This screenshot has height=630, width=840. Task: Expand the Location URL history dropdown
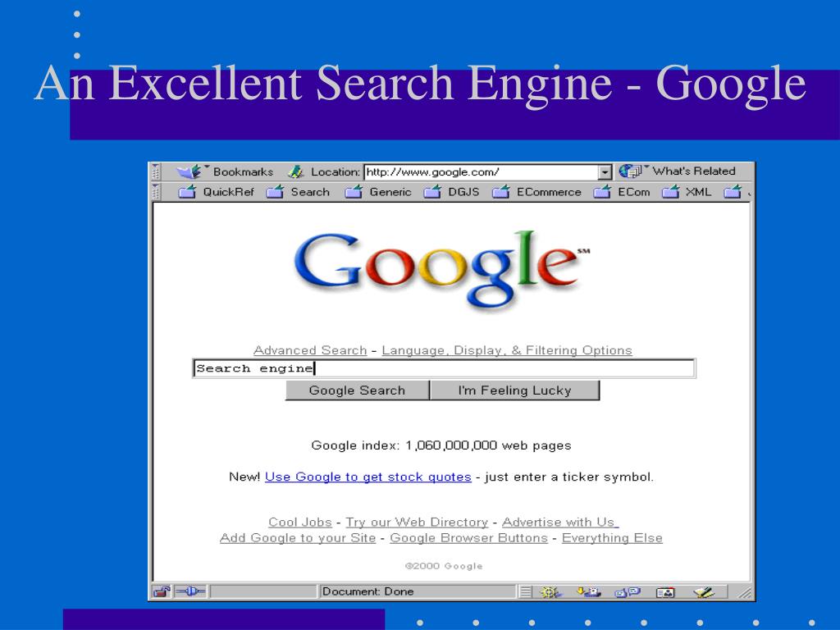(x=605, y=172)
